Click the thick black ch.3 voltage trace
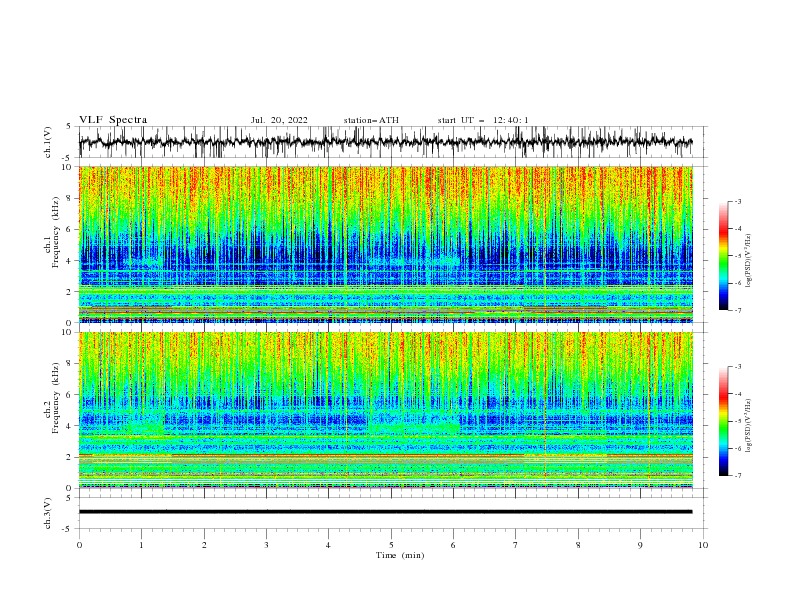Viewport: 792px width, 612px height. coord(385,512)
